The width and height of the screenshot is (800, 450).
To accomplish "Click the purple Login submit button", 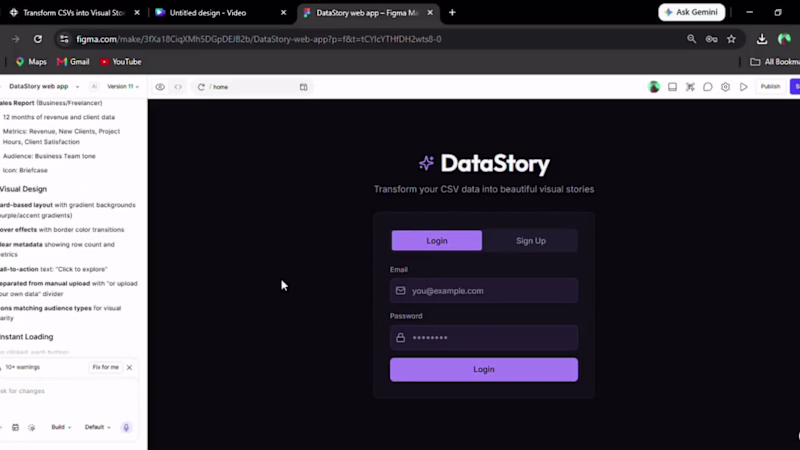I will coord(484,369).
